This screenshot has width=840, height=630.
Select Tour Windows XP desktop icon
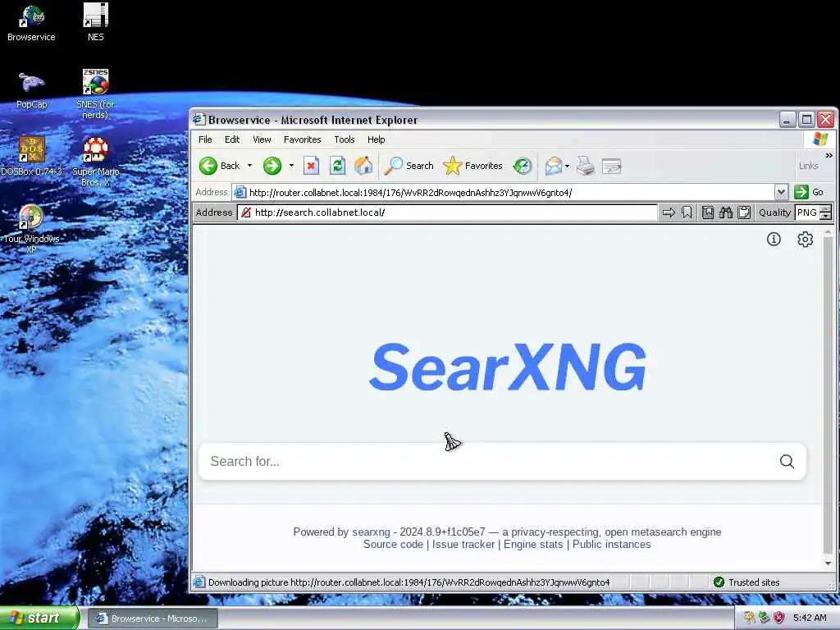[x=32, y=230]
